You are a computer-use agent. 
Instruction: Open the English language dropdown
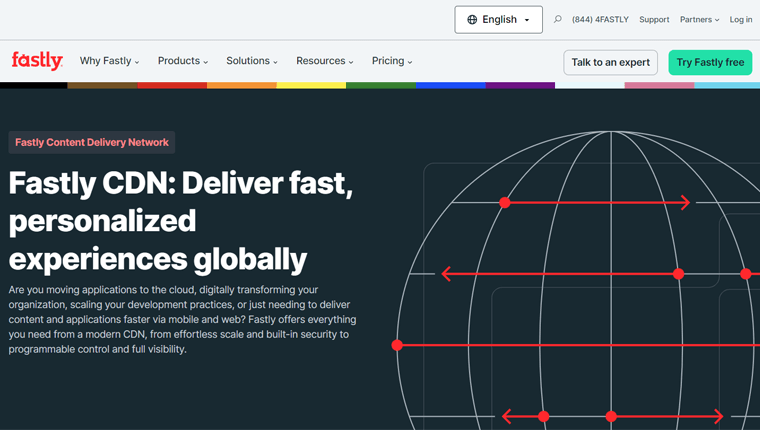click(498, 19)
